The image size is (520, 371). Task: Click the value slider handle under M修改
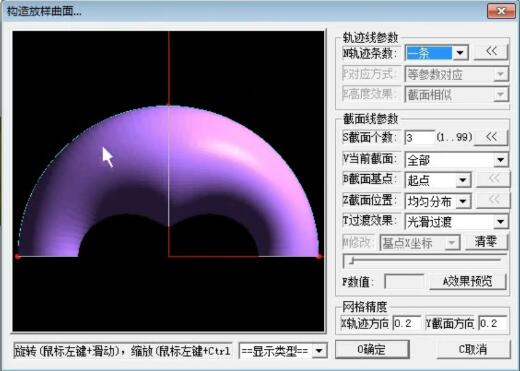(351, 262)
